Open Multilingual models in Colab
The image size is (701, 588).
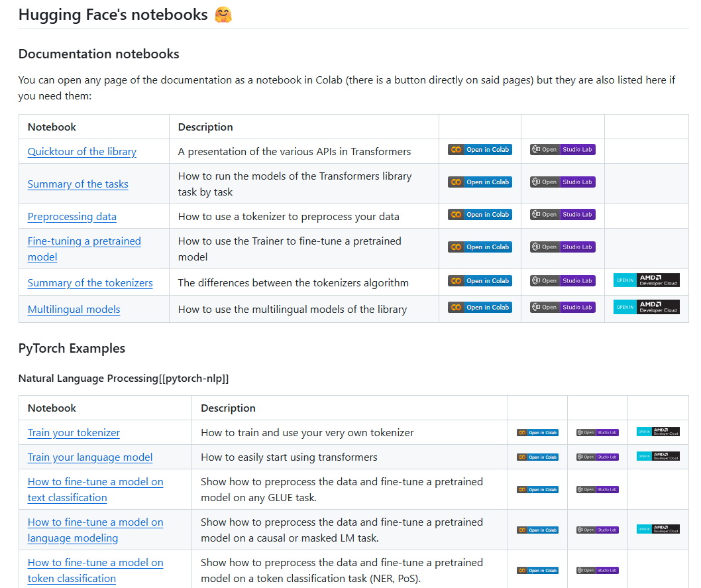tap(480, 307)
